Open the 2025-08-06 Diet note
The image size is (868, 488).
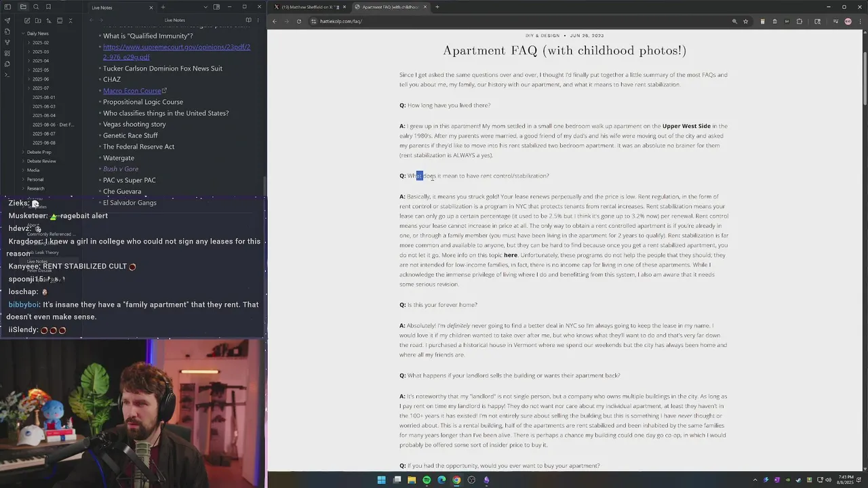53,125
